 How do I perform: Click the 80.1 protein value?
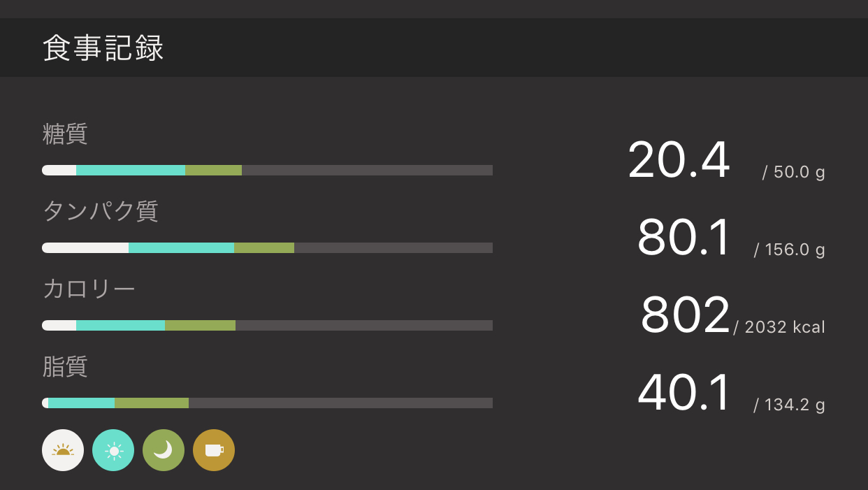pos(684,238)
